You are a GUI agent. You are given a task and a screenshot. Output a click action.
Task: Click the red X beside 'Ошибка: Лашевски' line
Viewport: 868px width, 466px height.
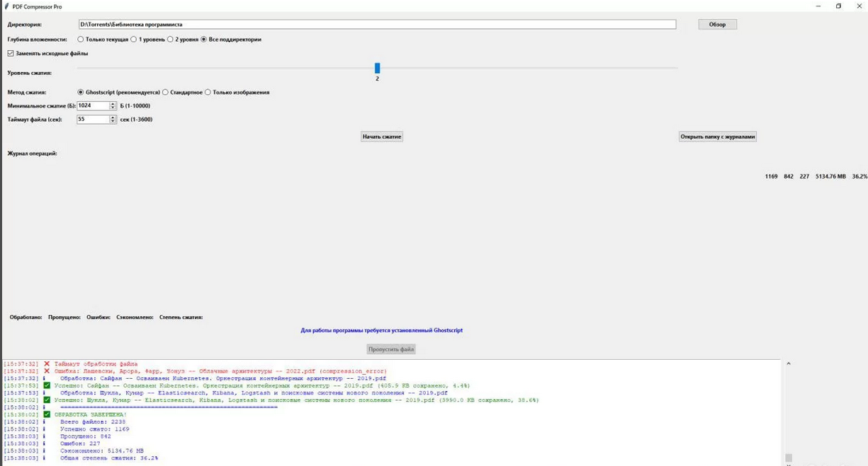pyautogui.click(x=47, y=371)
